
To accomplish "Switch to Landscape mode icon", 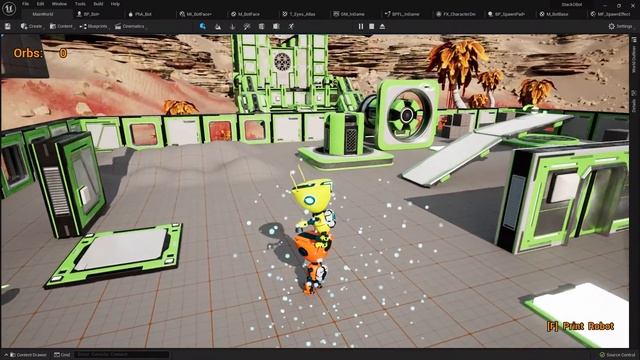I will click(218, 26).
